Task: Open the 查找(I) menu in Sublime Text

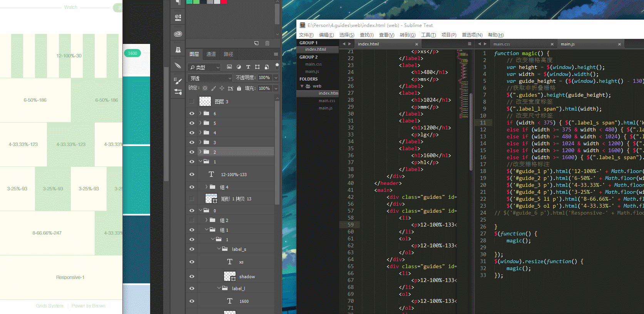Action: click(x=367, y=35)
